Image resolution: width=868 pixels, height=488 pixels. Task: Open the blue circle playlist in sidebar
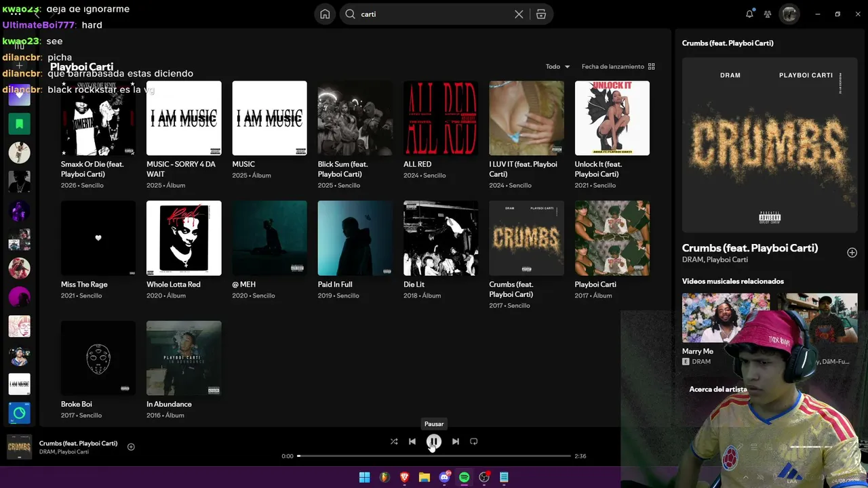pyautogui.click(x=19, y=413)
